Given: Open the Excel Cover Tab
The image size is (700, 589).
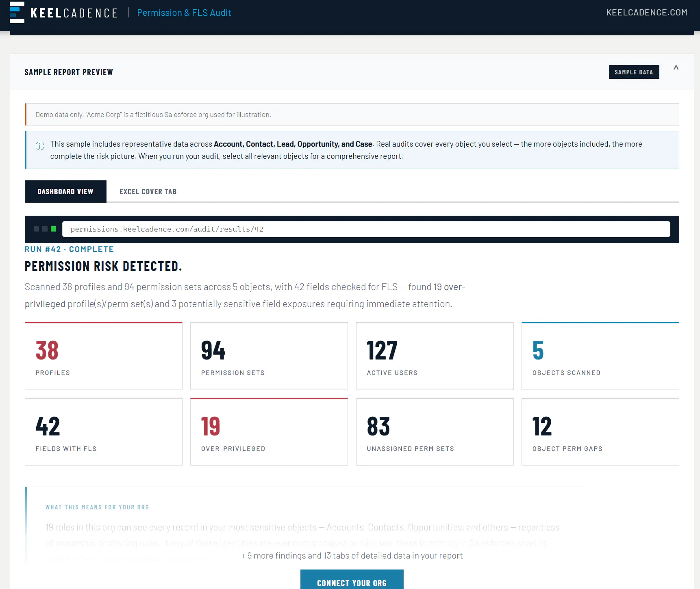Looking at the screenshot, I should 148,191.
